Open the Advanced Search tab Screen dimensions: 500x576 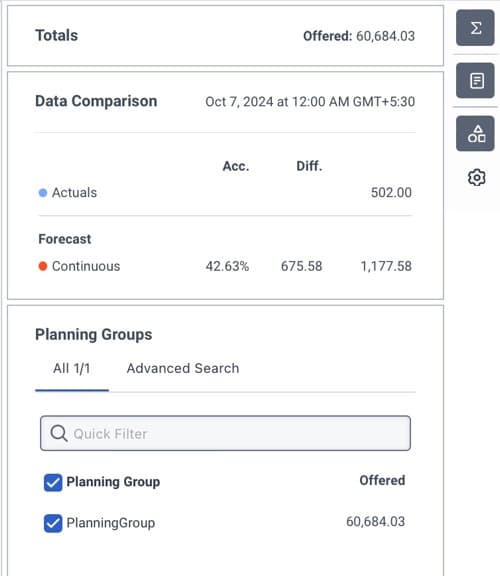[183, 368]
